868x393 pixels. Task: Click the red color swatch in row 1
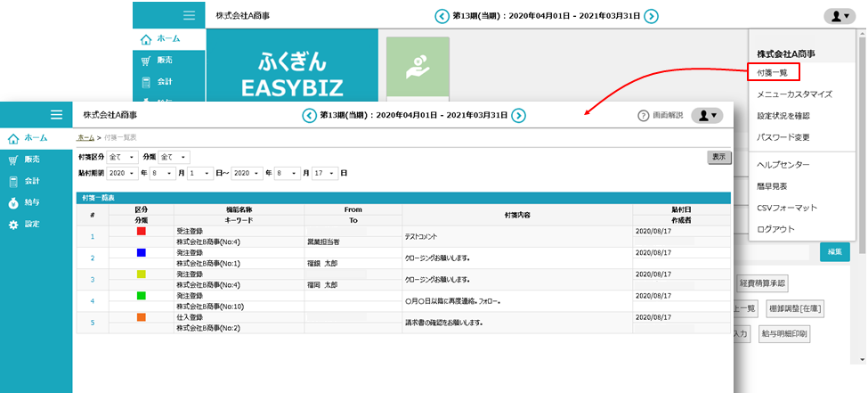pos(141,231)
